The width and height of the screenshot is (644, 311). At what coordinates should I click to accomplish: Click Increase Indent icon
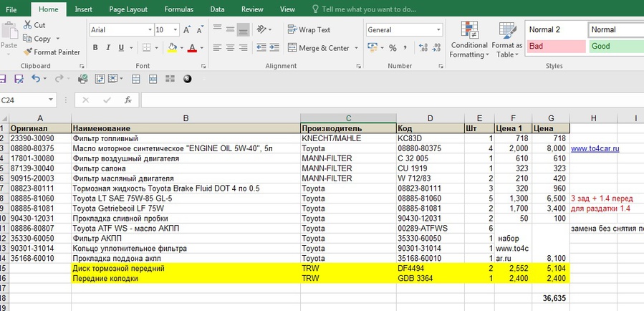point(274,48)
